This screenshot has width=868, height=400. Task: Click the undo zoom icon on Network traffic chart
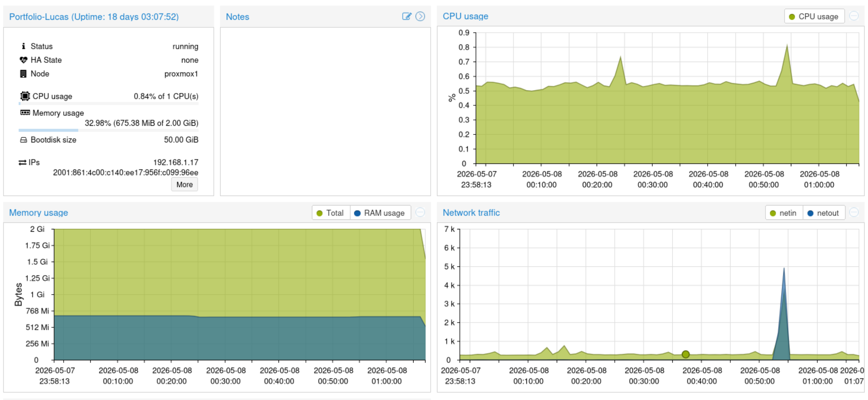[854, 212]
